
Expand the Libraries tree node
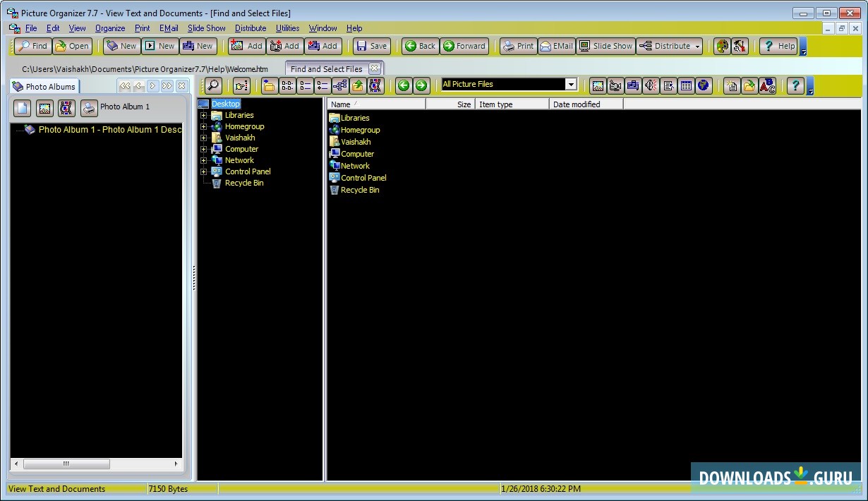coord(204,115)
